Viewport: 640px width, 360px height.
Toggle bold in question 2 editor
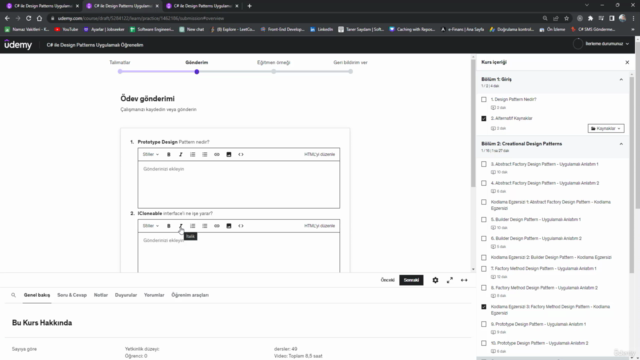click(x=169, y=226)
